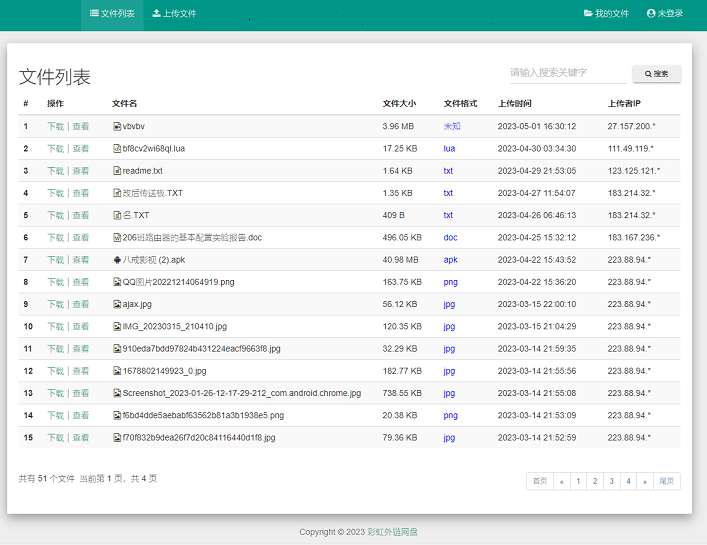Image resolution: width=707 pixels, height=545 pixels.
Task: Download 八戒影视 (2).apk
Action: coord(56,260)
